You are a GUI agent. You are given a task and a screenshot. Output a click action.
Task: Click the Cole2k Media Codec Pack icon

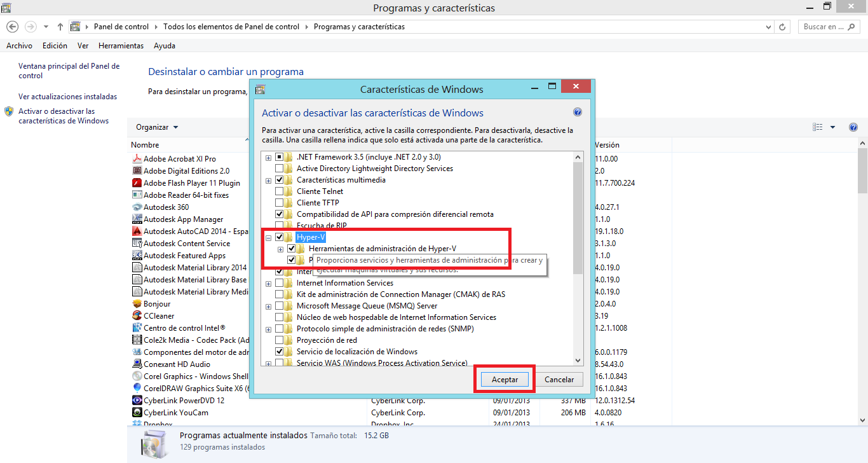click(137, 340)
